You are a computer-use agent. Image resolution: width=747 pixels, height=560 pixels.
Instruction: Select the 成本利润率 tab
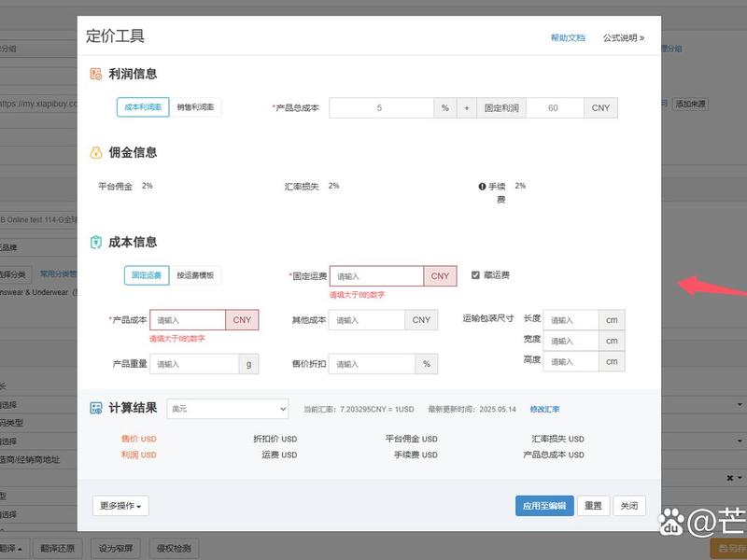click(143, 107)
